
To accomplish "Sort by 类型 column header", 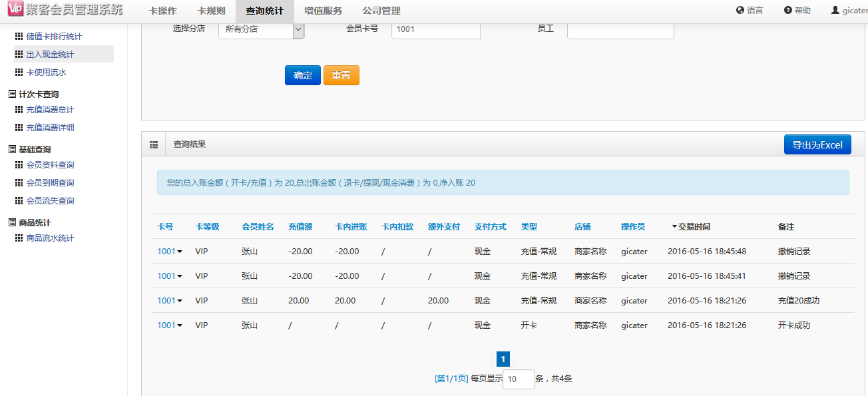I will click(x=529, y=227).
